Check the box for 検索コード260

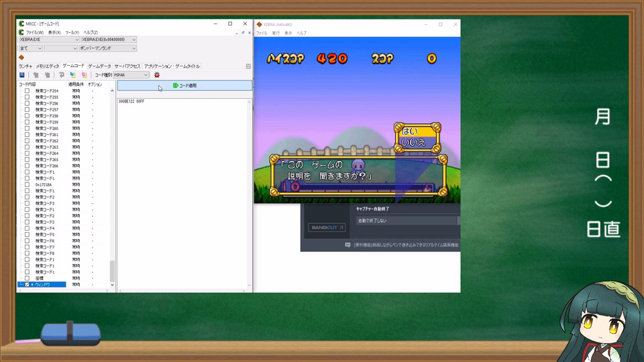[27, 129]
